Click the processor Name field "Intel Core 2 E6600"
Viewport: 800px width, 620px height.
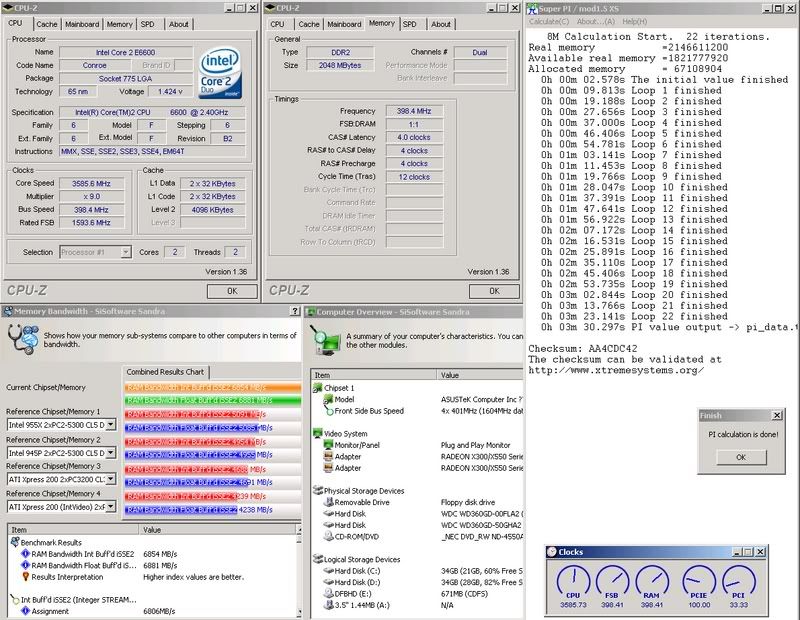[126, 52]
